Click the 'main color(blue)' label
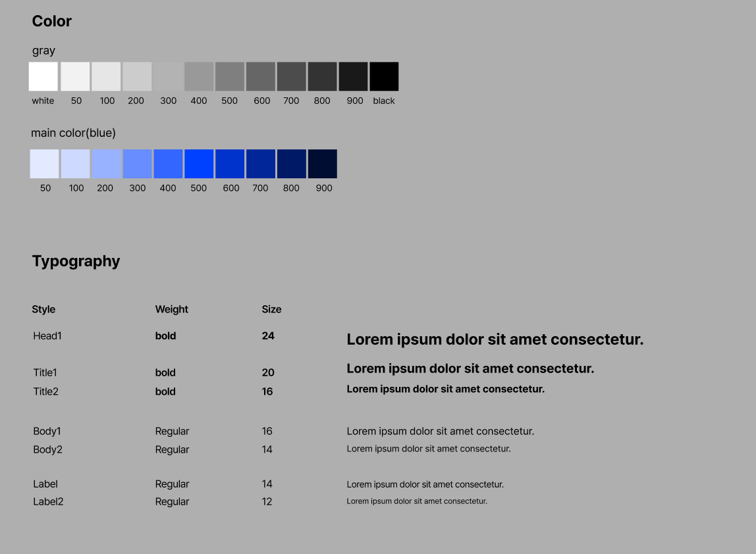This screenshot has width=756, height=554. click(73, 133)
